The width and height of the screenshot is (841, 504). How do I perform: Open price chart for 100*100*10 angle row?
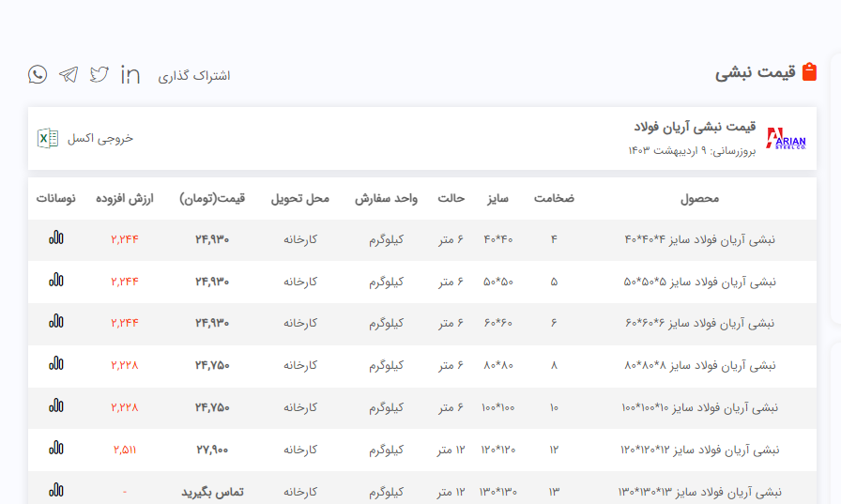tap(56, 406)
